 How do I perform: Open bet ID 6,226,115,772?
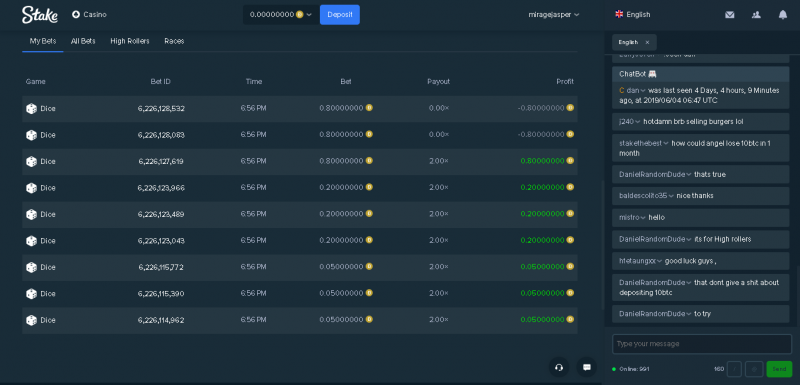click(161, 267)
